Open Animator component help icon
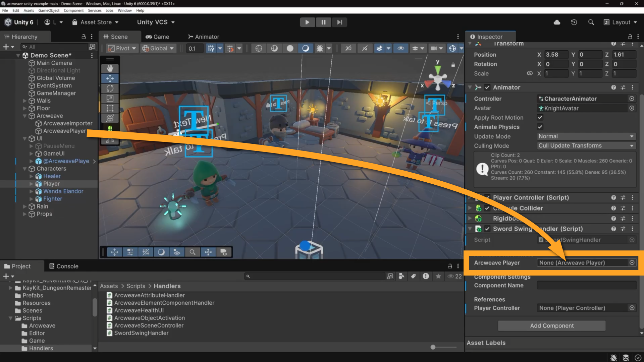 point(613,87)
